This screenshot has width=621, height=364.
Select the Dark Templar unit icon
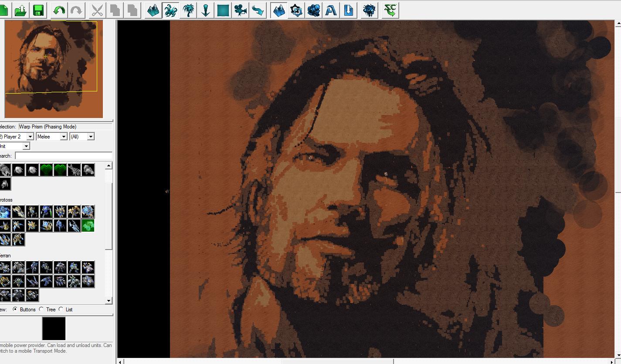pos(46,212)
